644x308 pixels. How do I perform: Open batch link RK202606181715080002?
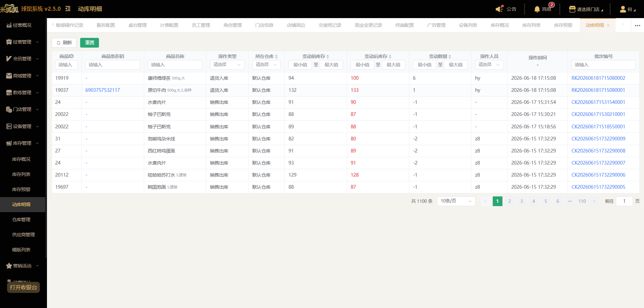pyautogui.click(x=598, y=78)
